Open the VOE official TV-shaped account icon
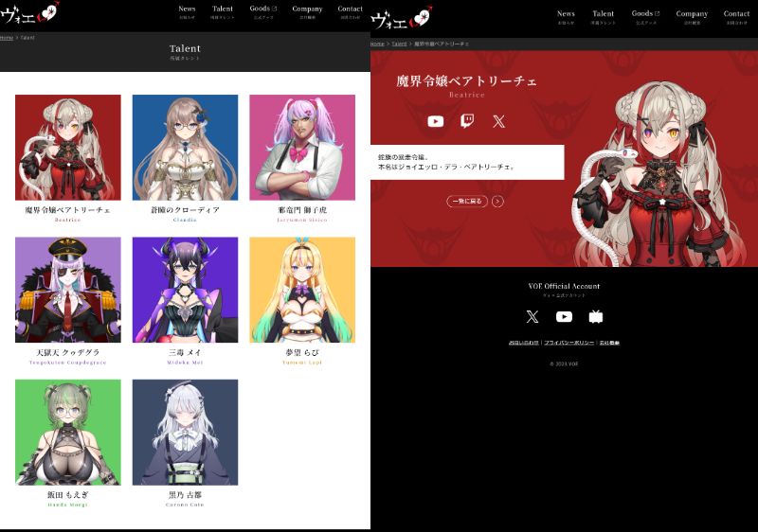This screenshot has width=758, height=532. pyautogui.click(x=596, y=317)
